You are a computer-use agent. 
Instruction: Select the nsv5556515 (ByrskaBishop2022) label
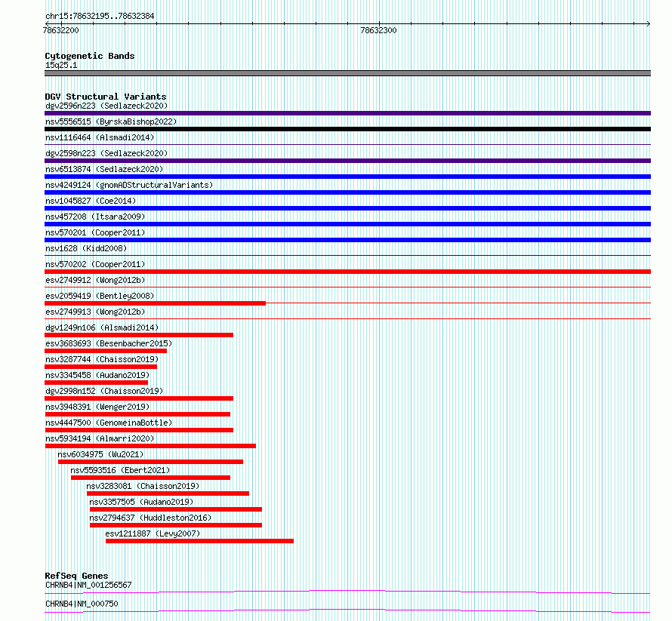(111, 121)
